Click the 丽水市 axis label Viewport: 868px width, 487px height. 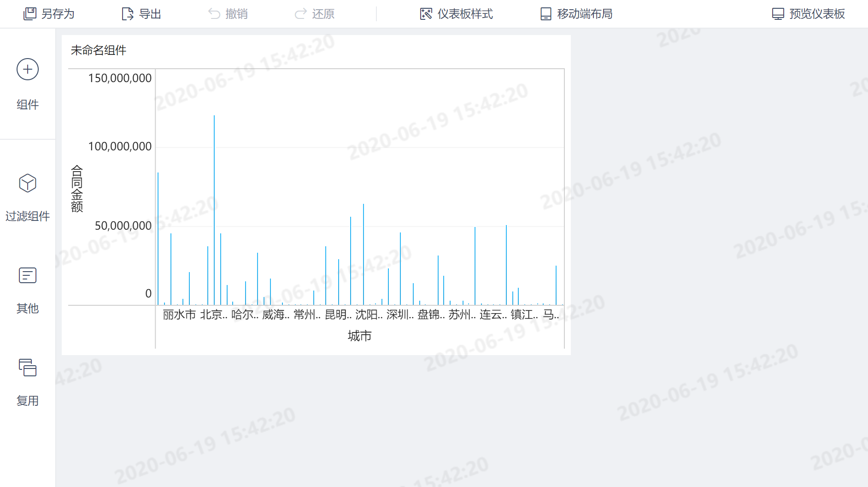179,315
